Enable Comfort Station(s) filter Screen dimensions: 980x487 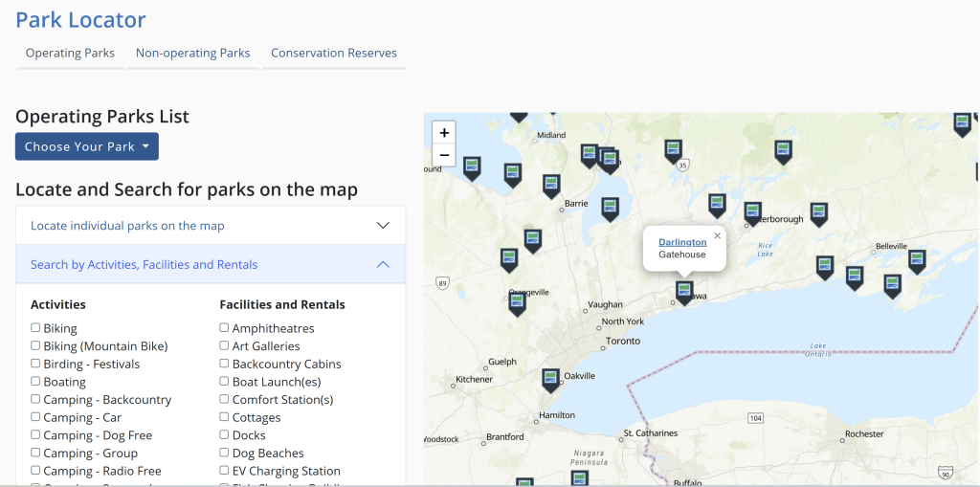pos(224,399)
